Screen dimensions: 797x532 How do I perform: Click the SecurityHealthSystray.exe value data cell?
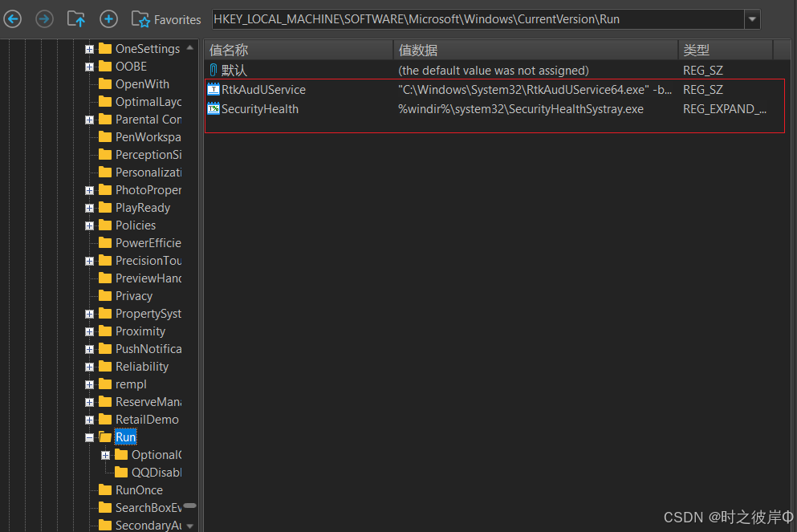coord(520,109)
